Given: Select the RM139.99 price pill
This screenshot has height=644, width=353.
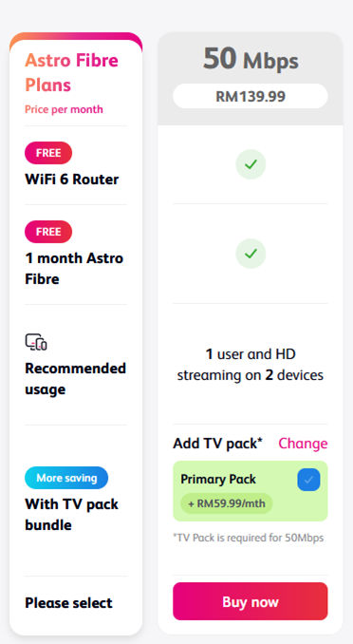Looking at the screenshot, I should pos(251,97).
